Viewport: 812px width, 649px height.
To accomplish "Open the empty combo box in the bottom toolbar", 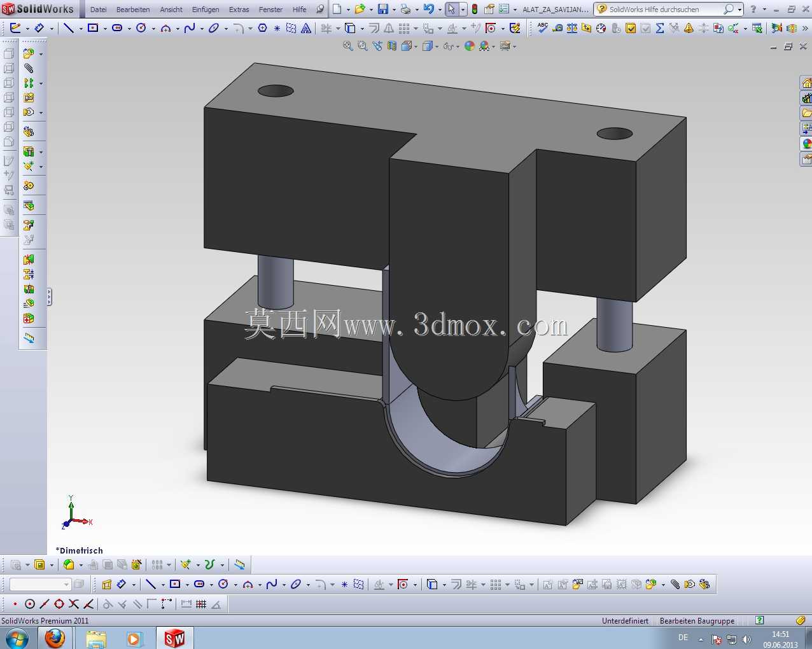I will [x=39, y=584].
